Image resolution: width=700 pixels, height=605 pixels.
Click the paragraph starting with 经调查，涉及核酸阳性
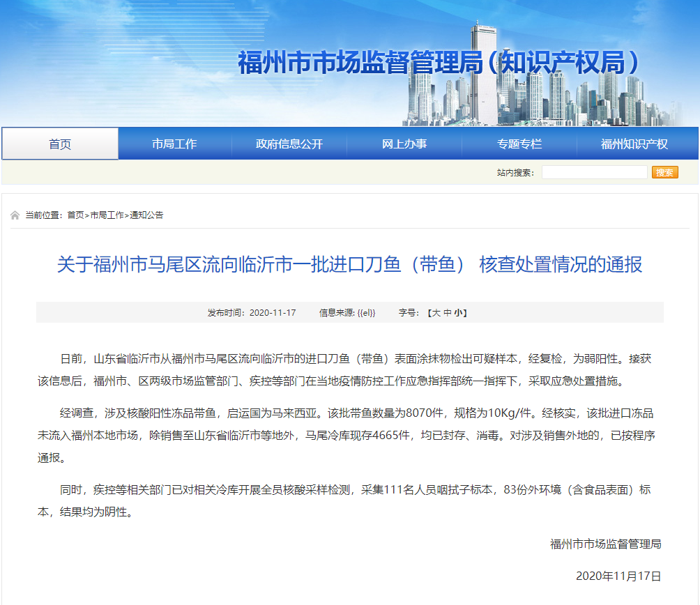pyautogui.click(x=346, y=435)
